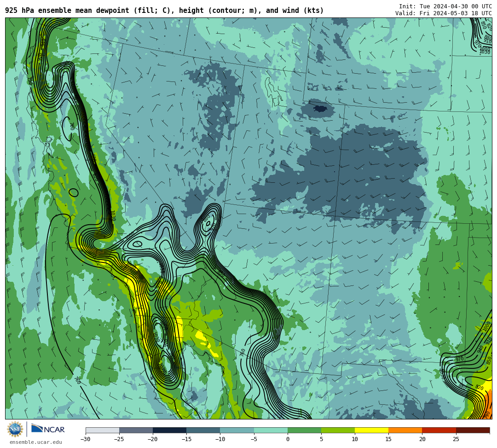Pick the dark navy -20 to -15 colorbar segment
The image size is (497, 448).
(169, 430)
